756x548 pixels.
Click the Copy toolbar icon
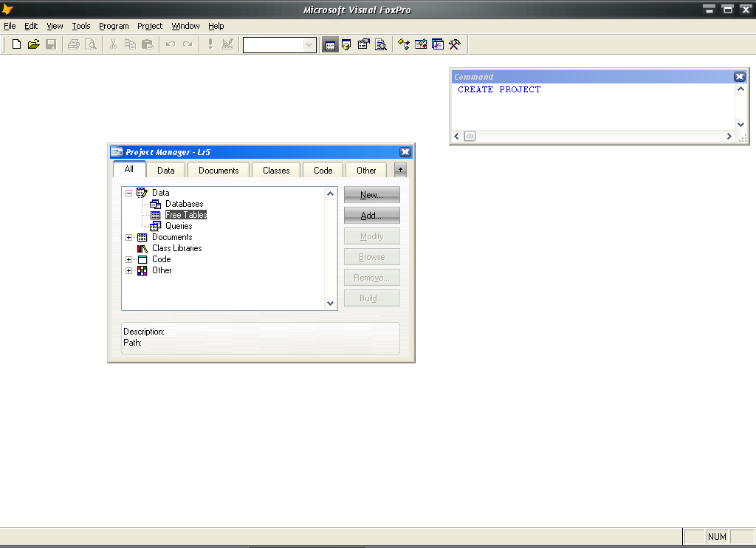(130, 44)
